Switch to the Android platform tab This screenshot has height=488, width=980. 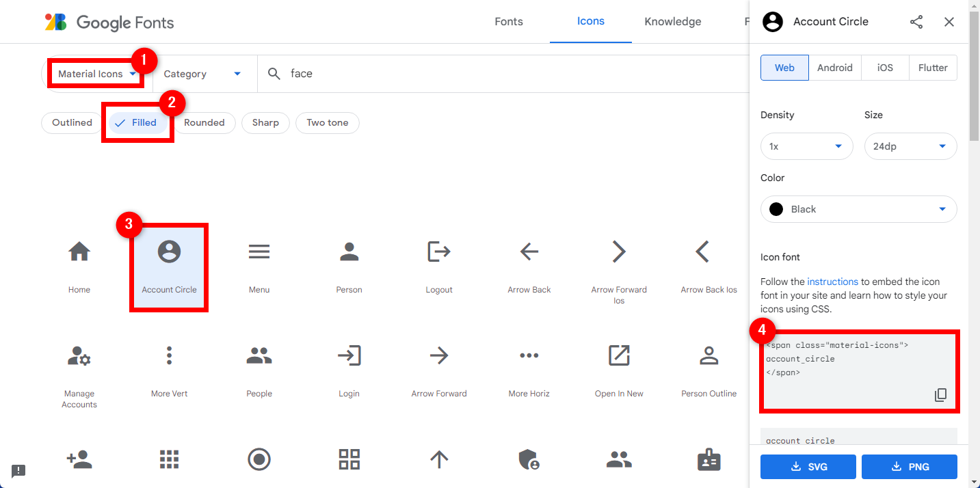click(835, 68)
